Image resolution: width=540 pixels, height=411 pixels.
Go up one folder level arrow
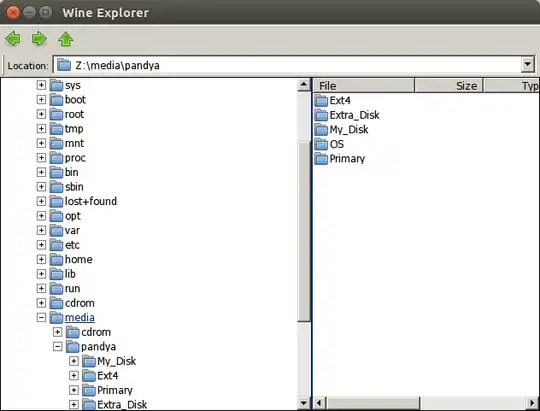coord(65,39)
